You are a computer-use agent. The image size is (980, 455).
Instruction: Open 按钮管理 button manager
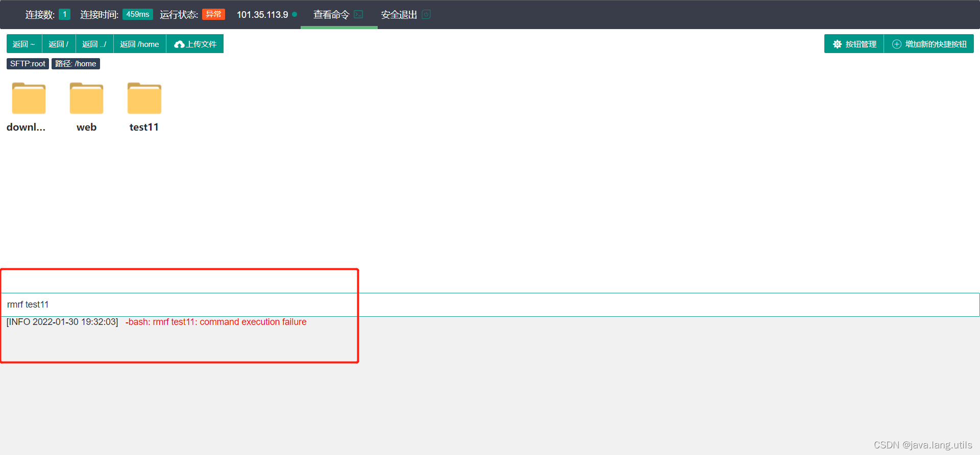pyautogui.click(x=854, y=44)
